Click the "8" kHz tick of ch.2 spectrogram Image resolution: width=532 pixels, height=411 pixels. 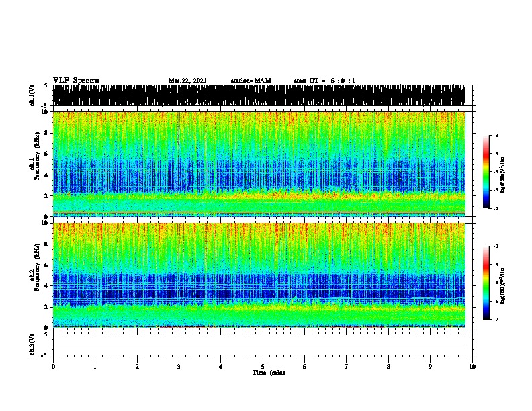click(x=46, y=244)
